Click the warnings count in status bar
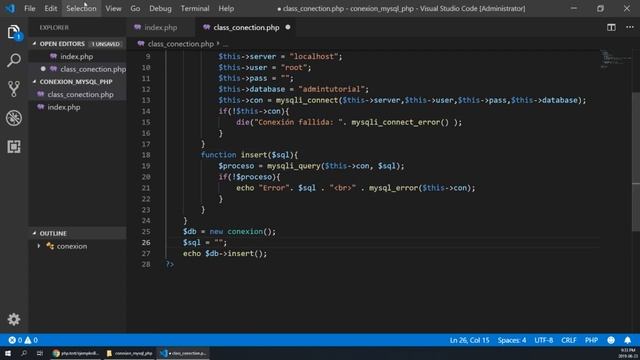The height and width of the screenshot is (360, 640). [31, 340]
